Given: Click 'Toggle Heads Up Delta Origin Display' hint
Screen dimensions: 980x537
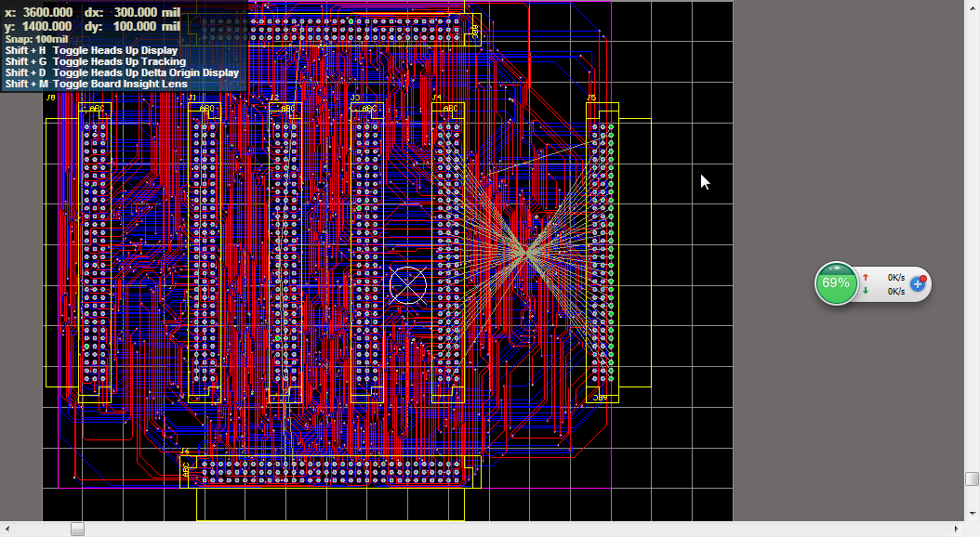Looking at the screenshot, I should click(146, 72).
